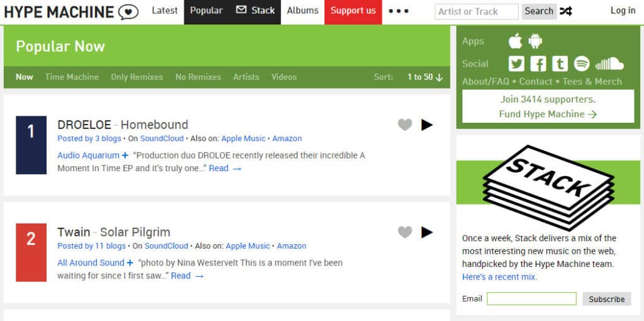This screenshot has height=321, width=644.
Task: Play Twain - Solar Pilgrim
Action: coord(427,232)
